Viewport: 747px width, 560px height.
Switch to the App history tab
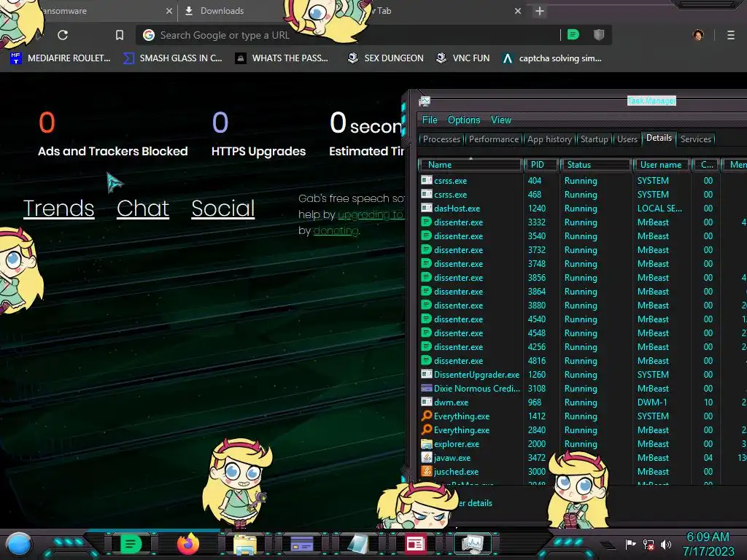(x=549, y=139)
